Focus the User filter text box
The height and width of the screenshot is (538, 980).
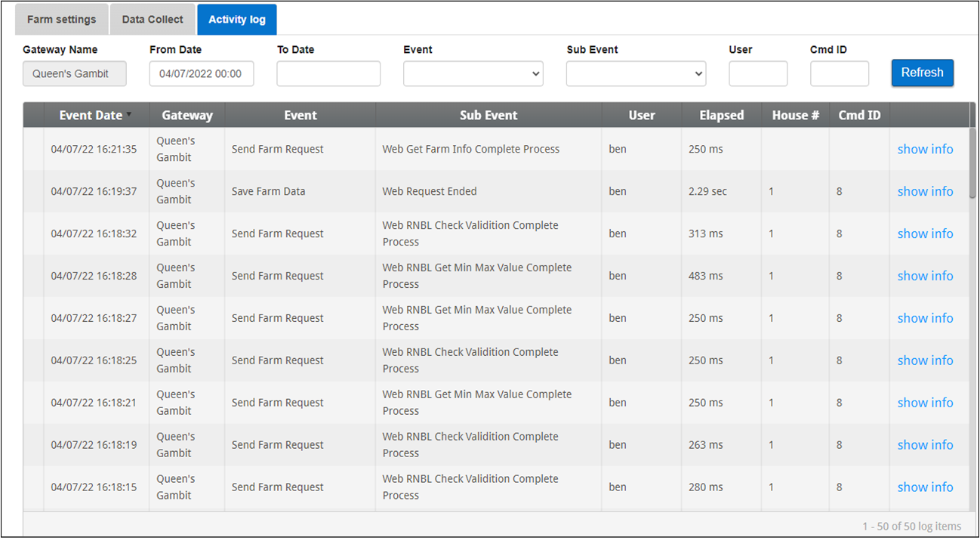point(758,74)
